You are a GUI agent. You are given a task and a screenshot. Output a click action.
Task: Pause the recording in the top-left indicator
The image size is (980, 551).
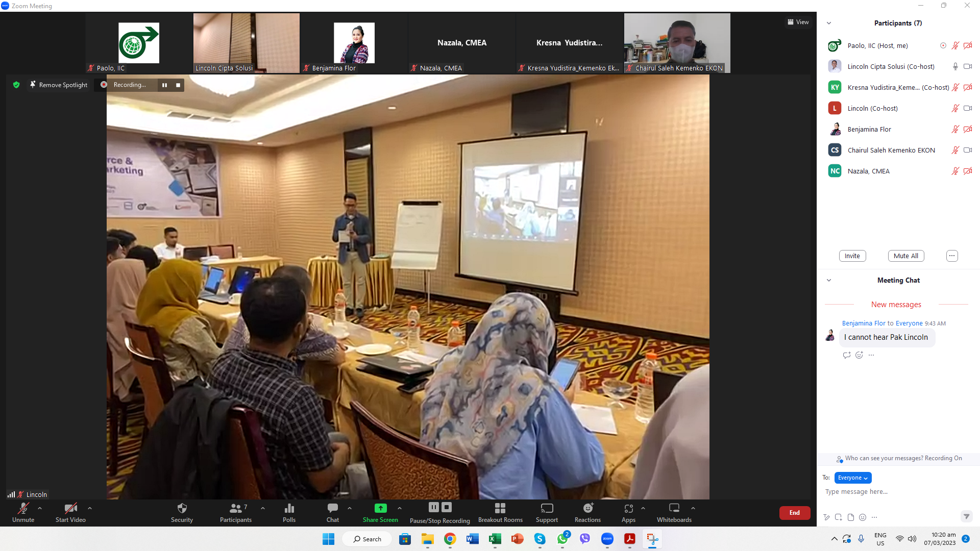(164, 85)
